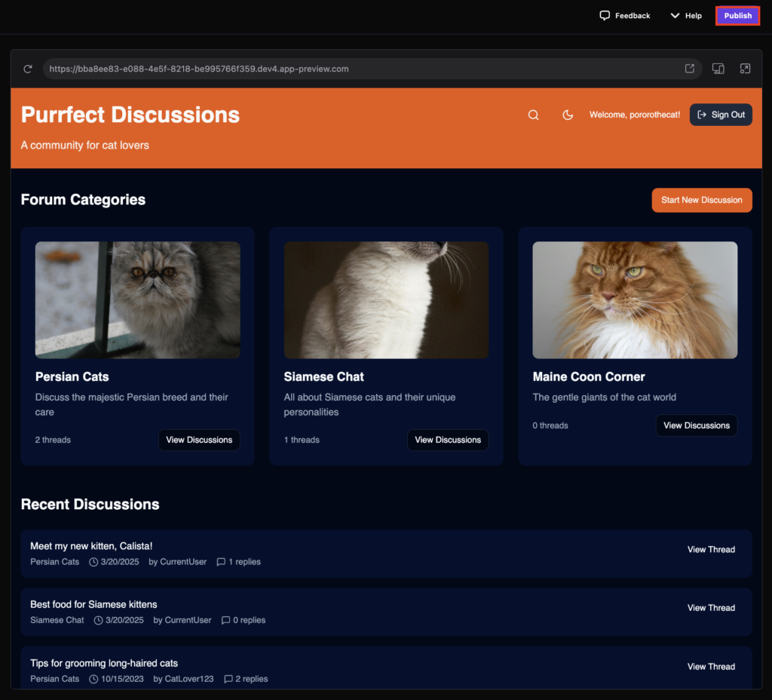Toggle fullscreen preview mode
Screen dimensions: 772x700
(745, 68)
